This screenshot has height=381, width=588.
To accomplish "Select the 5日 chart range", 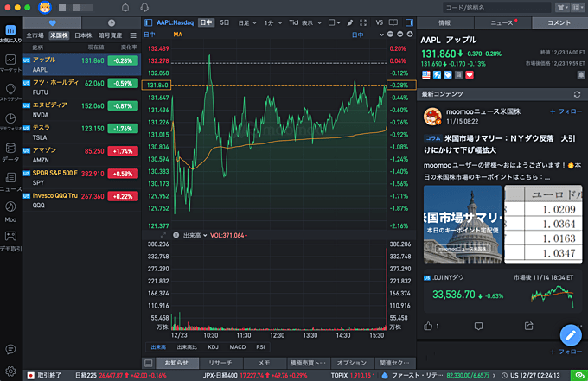I will click(x=225, y=22).
